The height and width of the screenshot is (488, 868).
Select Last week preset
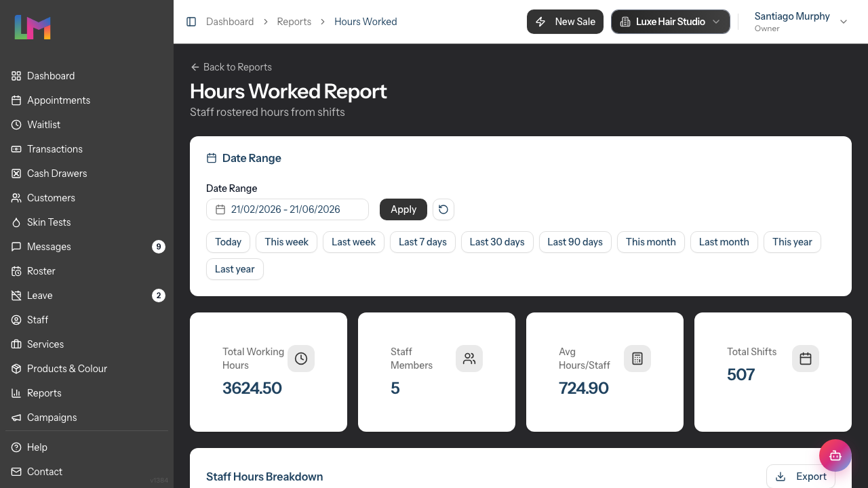(x=354, y=242)
